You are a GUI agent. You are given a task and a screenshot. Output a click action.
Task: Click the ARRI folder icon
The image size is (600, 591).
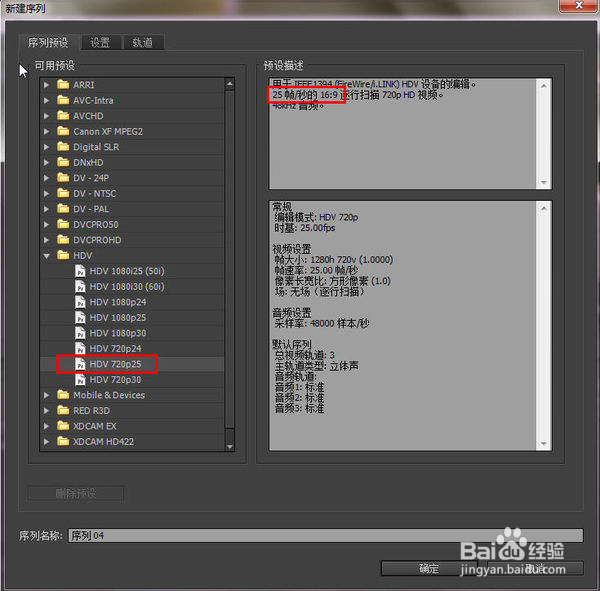pos(63,85)
